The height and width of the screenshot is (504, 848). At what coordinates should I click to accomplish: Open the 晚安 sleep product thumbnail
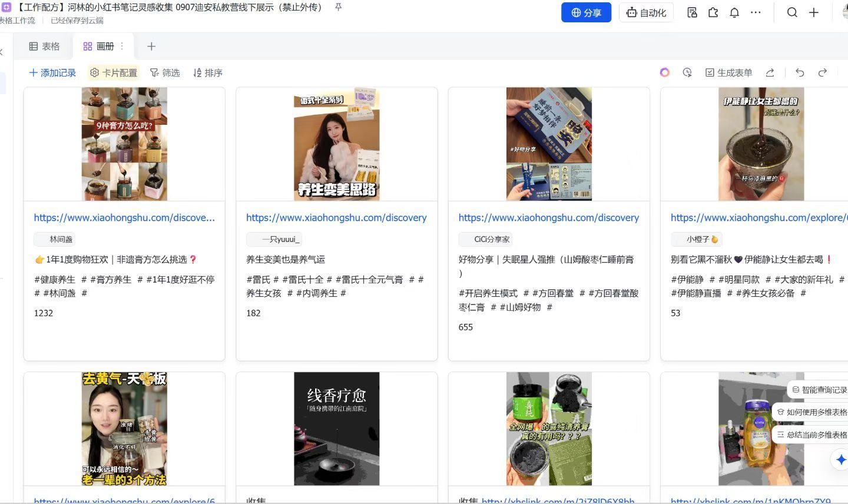(x=549, y=144)
